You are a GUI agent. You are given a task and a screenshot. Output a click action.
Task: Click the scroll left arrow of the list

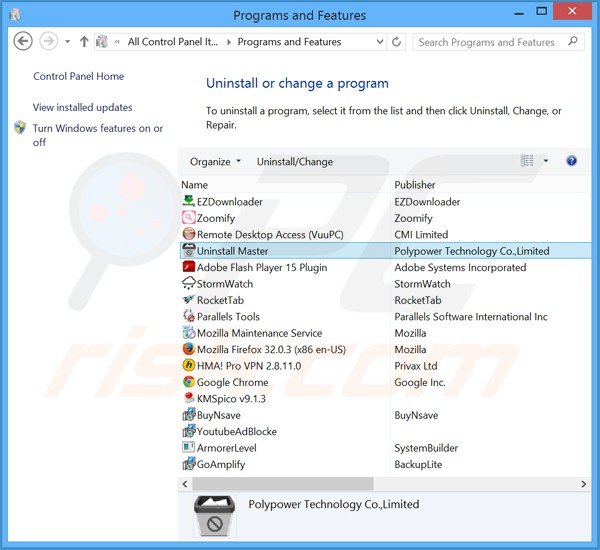[x=185, y=484]
